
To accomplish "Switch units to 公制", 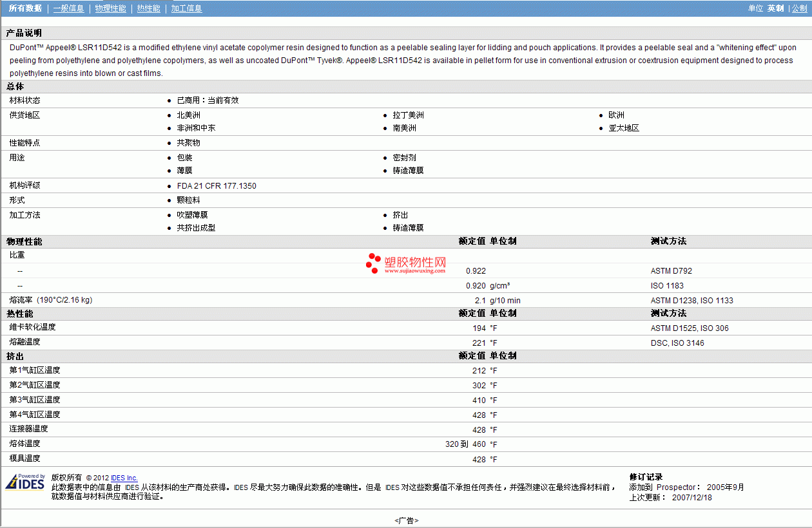I will [x=799, y=8].
